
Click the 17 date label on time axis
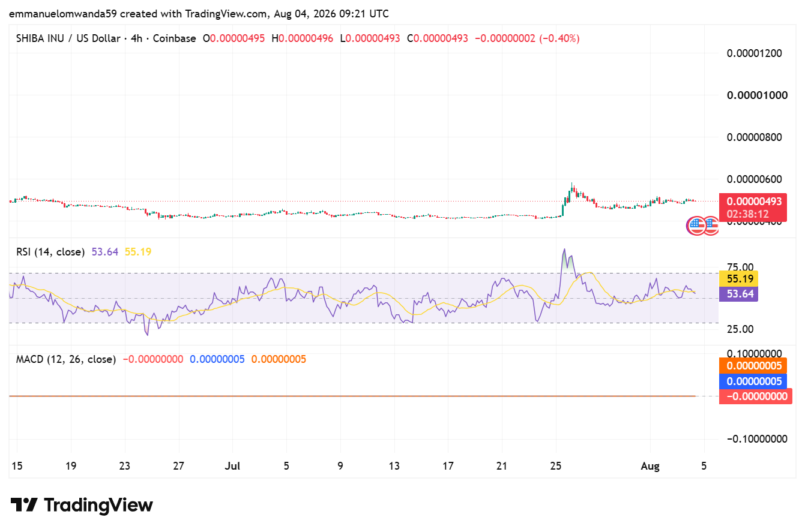tap(448, 466)
